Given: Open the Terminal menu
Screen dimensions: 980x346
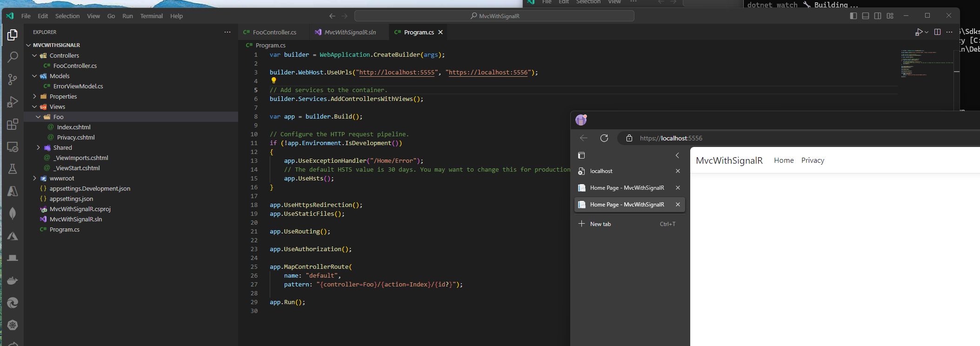Looking at the screenshot, I should pyautogui.click(x=151, y=16).
